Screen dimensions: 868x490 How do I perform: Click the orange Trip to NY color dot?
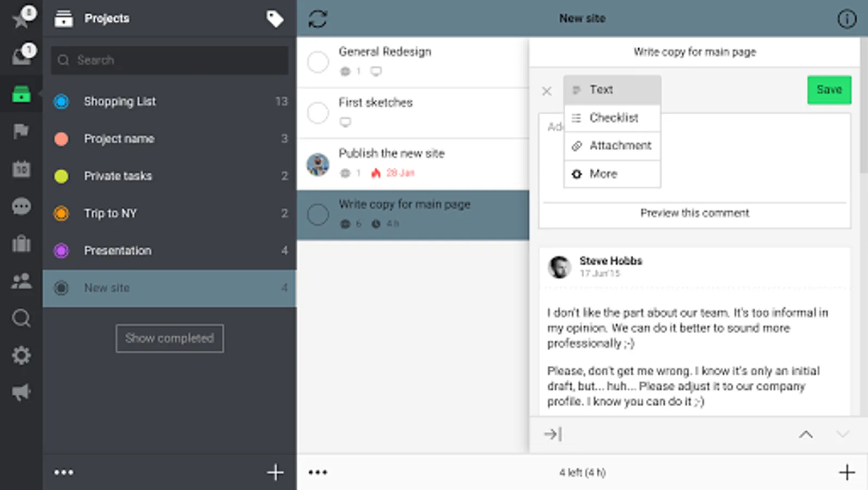[x=62, y=213]
